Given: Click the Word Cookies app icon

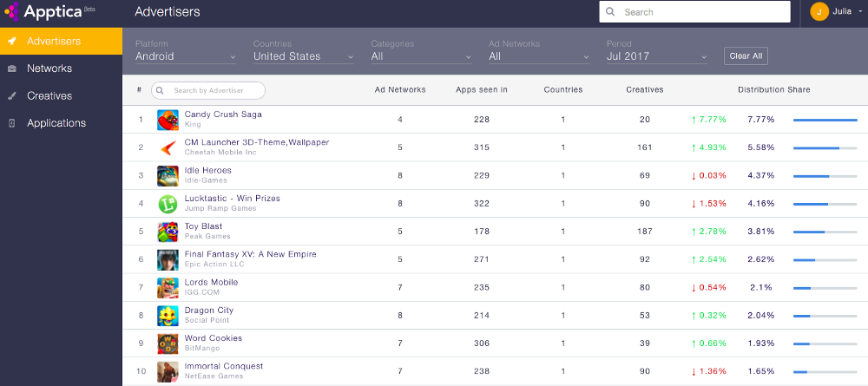Looking at the screenshot, I should 168,343.
